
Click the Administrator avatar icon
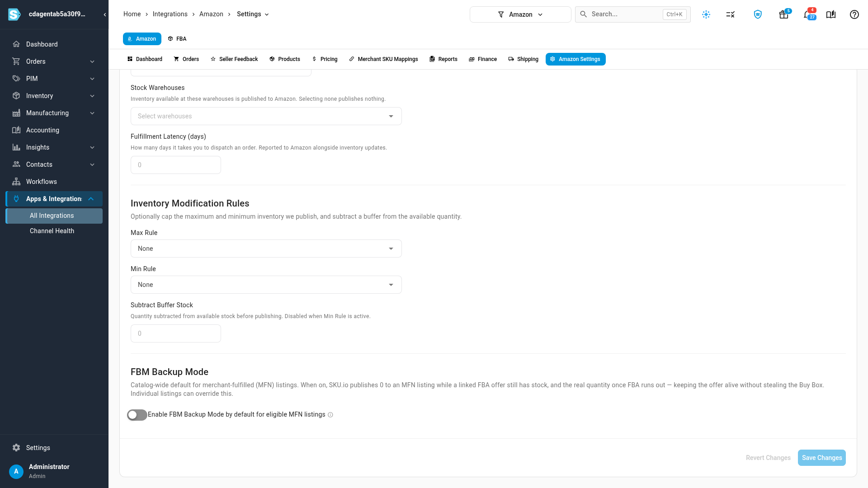tap(16, 471)
